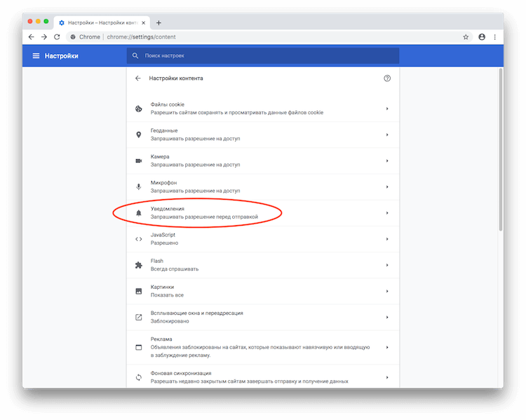The height and width of the screenshot is (420, 526).
Task: Click the puzzle piece icon for Flash
Action: (139, 264)
